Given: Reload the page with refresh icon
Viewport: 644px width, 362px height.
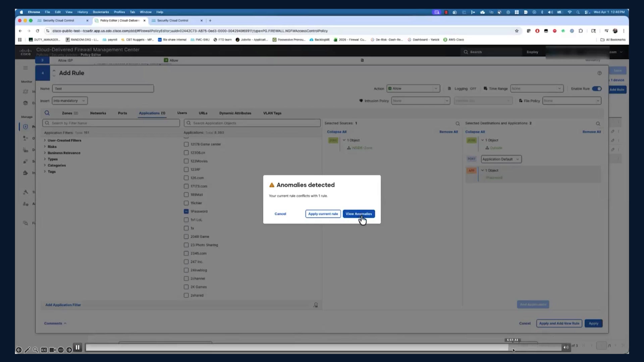Looking at the screenshot, I should [x=38, y=31].
